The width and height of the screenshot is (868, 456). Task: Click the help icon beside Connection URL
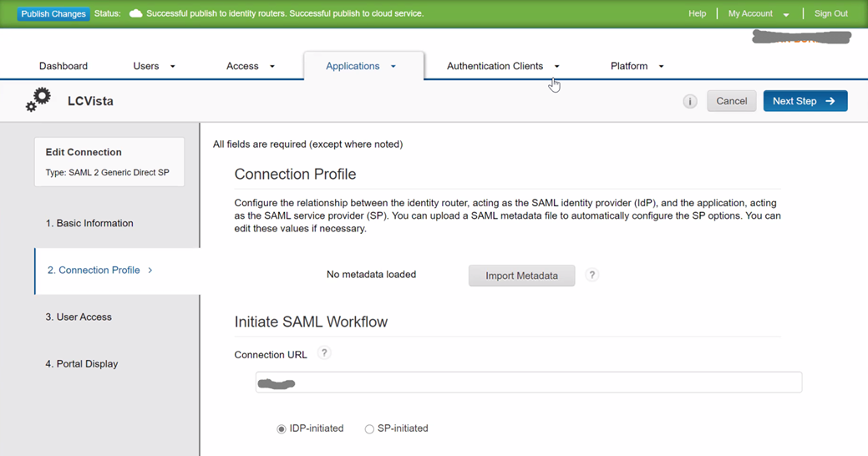324,353
